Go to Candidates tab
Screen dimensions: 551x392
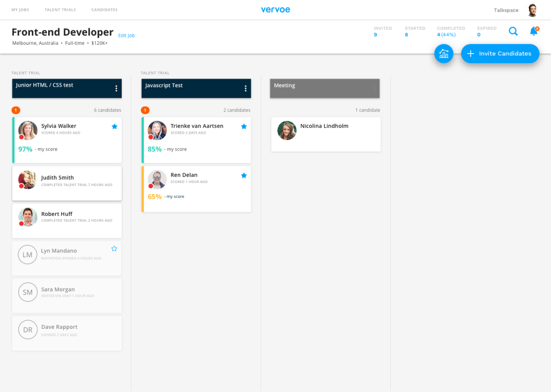pos(104,10)
